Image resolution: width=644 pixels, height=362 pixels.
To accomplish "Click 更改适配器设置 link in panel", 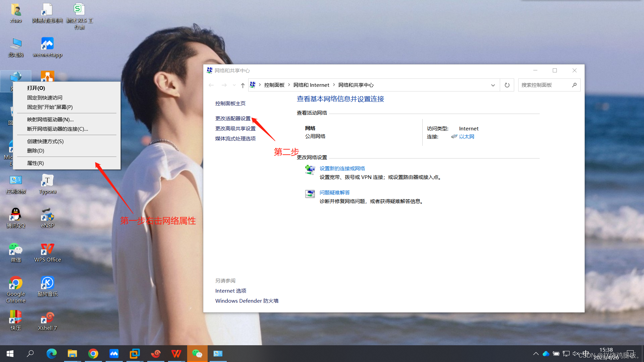I will (x=233, y=118).
